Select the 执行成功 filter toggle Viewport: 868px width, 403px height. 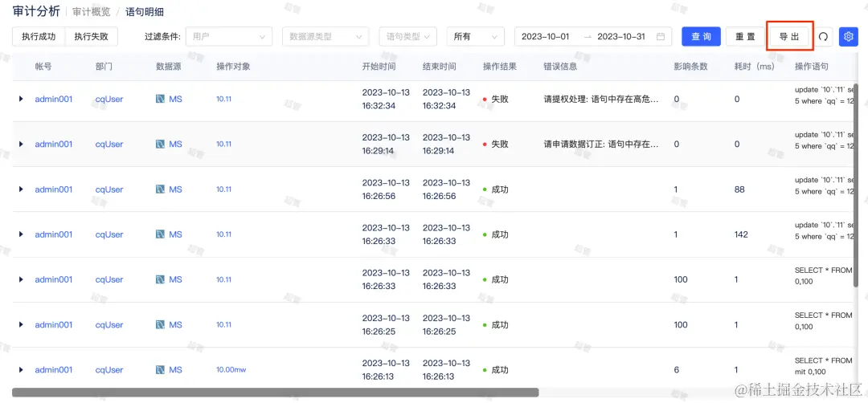[39, 36]
